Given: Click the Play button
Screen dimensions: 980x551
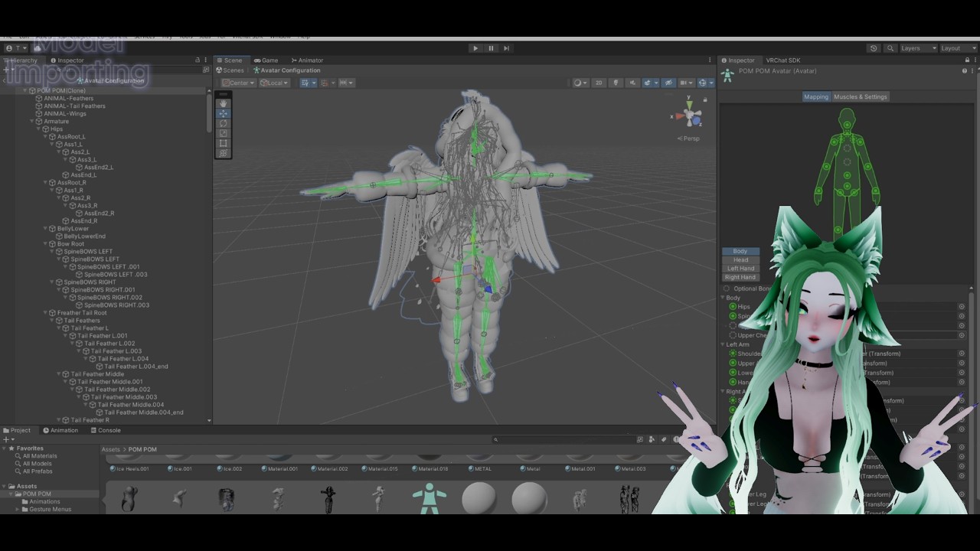Looking at the screenshot, I should 475,48.
